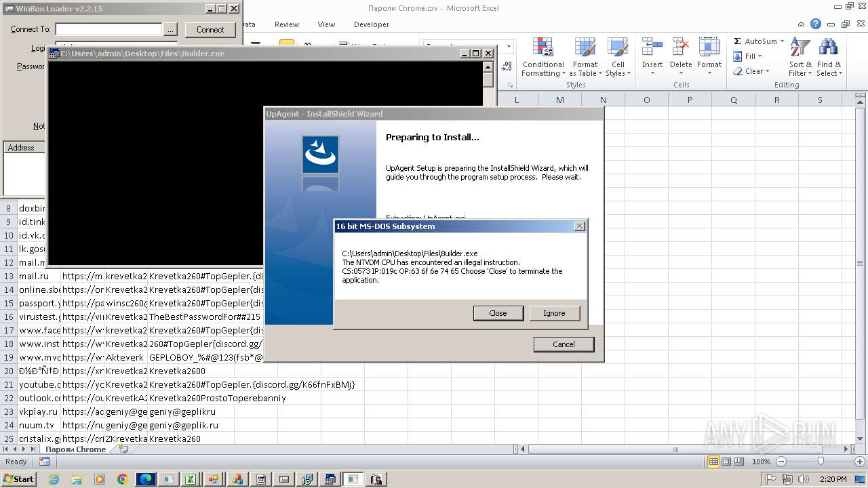This screenshot has width=868, height=488.
Task: Expand the Delete cells dropdown arrow
Action: (x=680, y=74)
